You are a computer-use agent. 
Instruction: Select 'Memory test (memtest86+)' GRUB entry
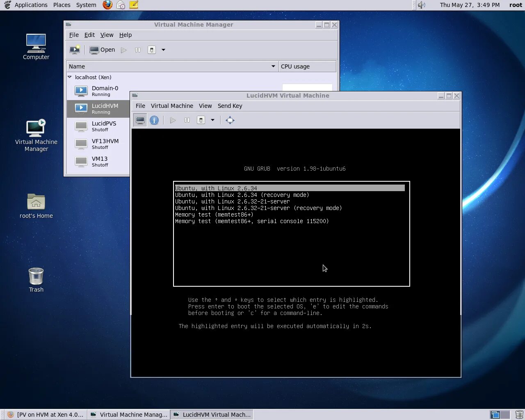coord(214,215)
